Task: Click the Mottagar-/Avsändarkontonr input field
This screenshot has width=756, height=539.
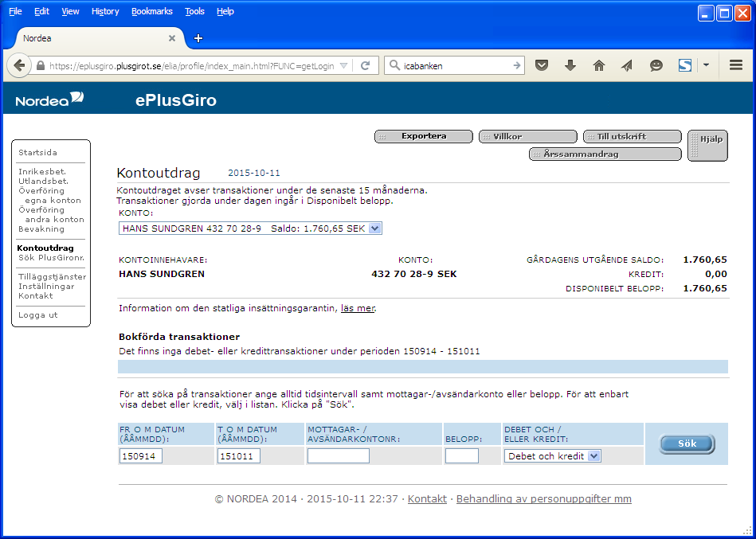Action: pos(339,455)
